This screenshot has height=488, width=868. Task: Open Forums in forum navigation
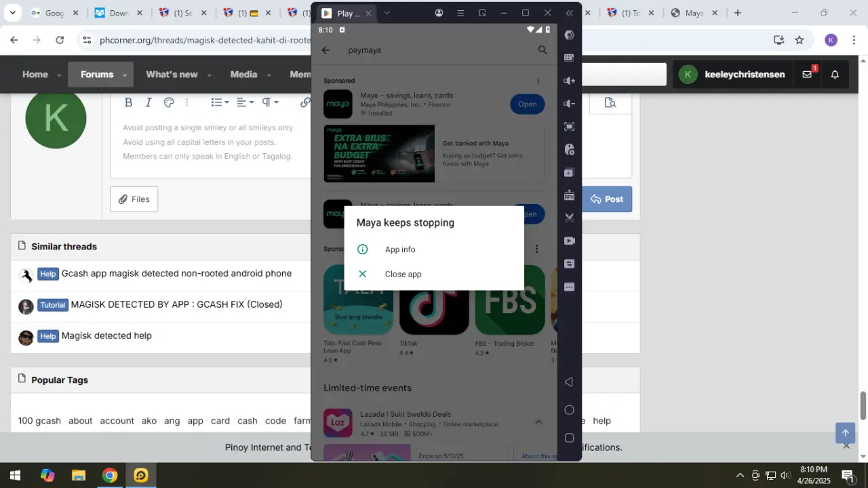point(97,75)
